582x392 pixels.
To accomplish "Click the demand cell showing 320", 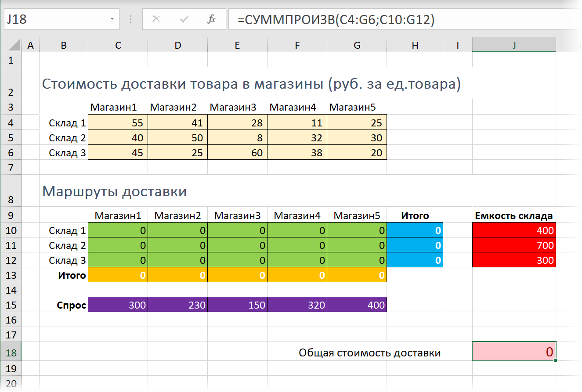I will [x=297, y=305].
